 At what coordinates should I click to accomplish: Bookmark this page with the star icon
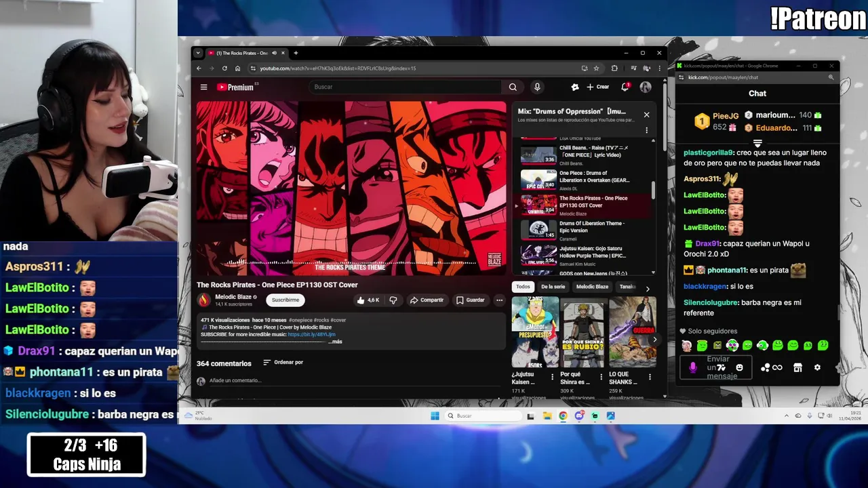(x=596, y=68)
